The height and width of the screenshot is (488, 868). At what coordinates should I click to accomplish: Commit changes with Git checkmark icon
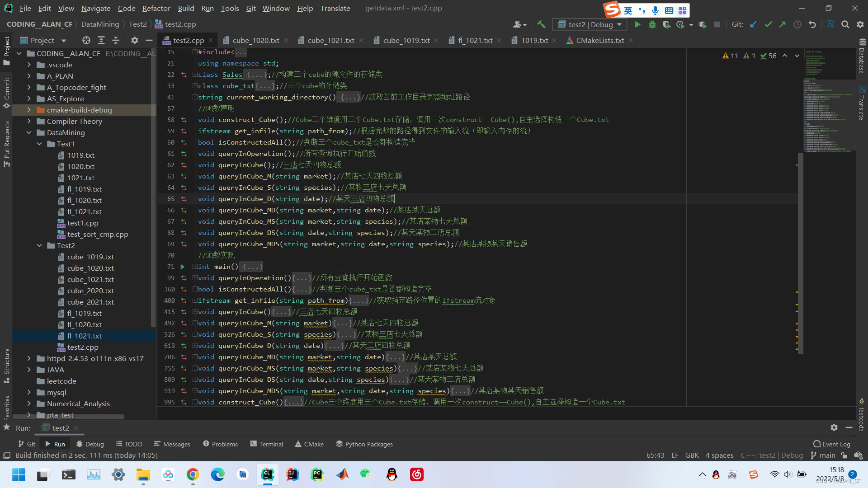pyautogui.click(x=768, y=24)
